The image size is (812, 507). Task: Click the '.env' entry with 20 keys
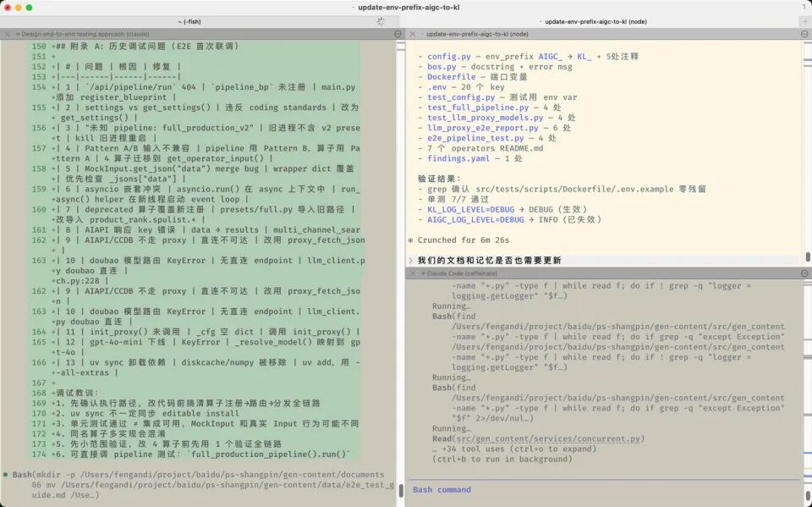tap(436, 87)
